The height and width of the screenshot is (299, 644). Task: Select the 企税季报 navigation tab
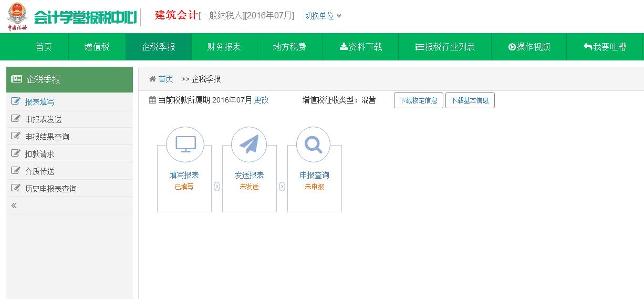[159, 47]
